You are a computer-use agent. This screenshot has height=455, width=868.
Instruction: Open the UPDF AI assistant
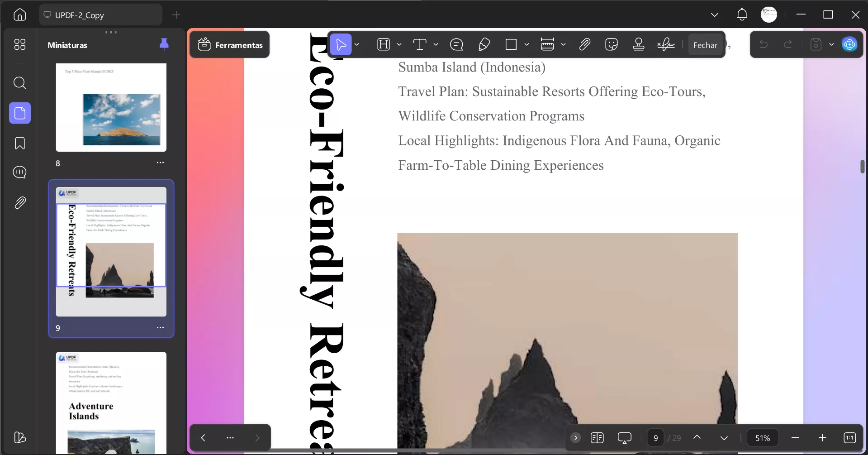pyautogui.click(x=849, y=44)
